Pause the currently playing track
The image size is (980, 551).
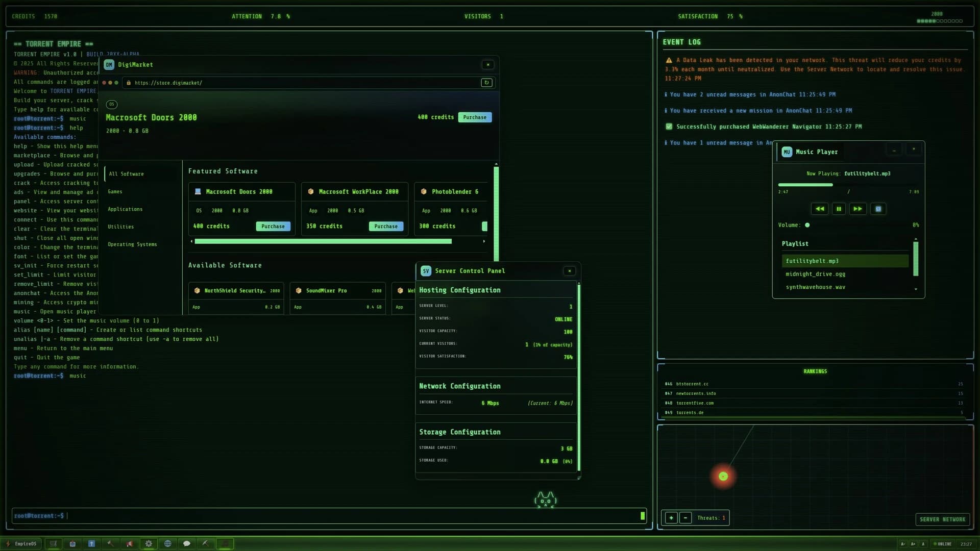pos(839,209)
